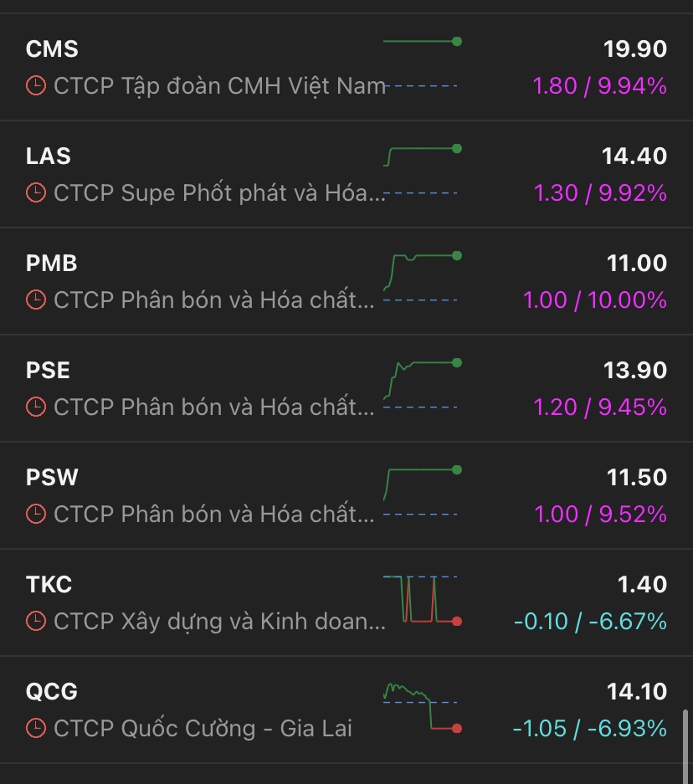
Task: Select the QCG ticker symbol
Action: pos(52,692)
